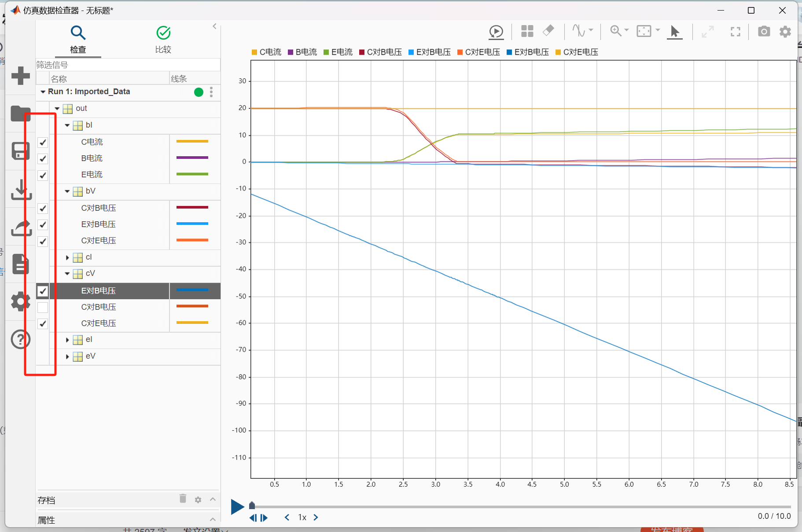Uncheck E对B电压 checkbox under bV
Screen dimensions: 802x532
(43, 224)
